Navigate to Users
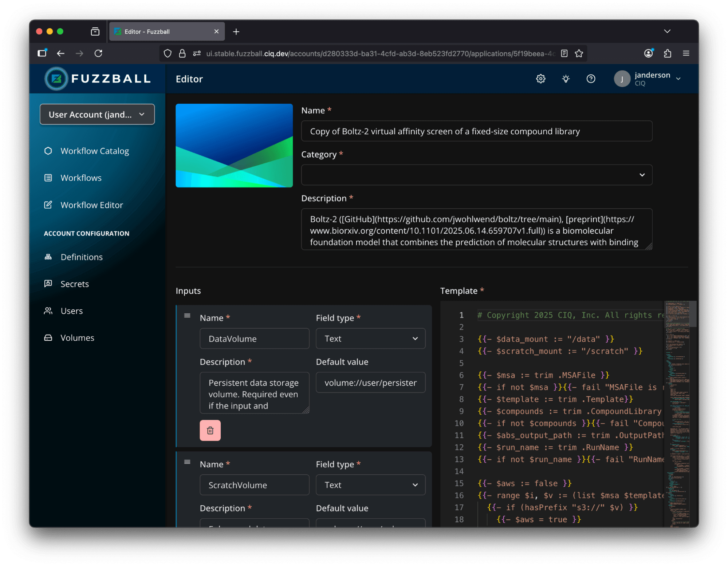The width and height of the screenshot is (728, 566). pos(72,311)
